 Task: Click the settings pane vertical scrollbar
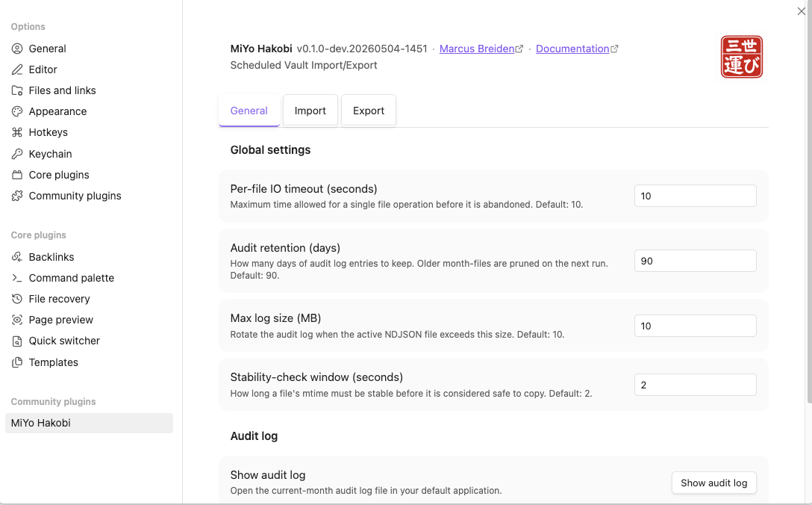coord(810,202)
